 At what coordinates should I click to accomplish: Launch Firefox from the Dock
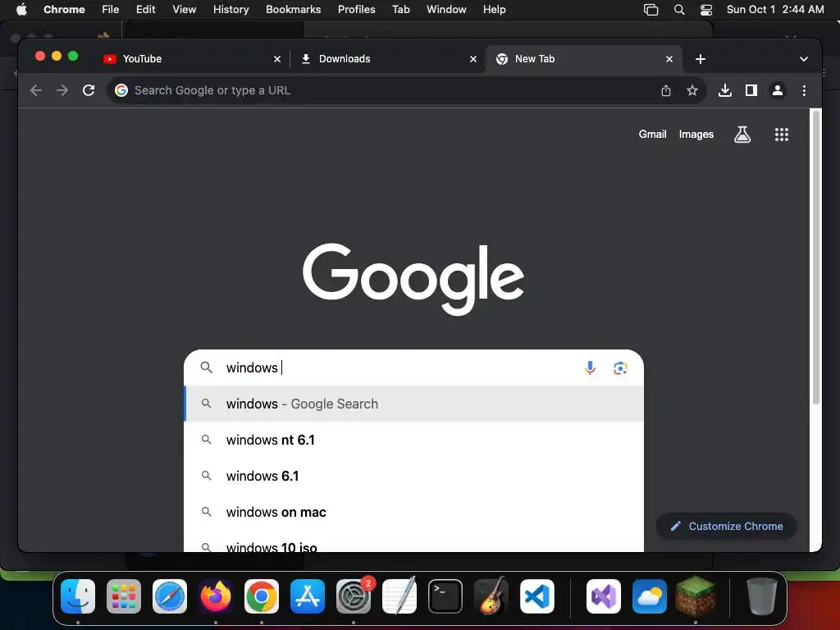(x=216, y=596)
